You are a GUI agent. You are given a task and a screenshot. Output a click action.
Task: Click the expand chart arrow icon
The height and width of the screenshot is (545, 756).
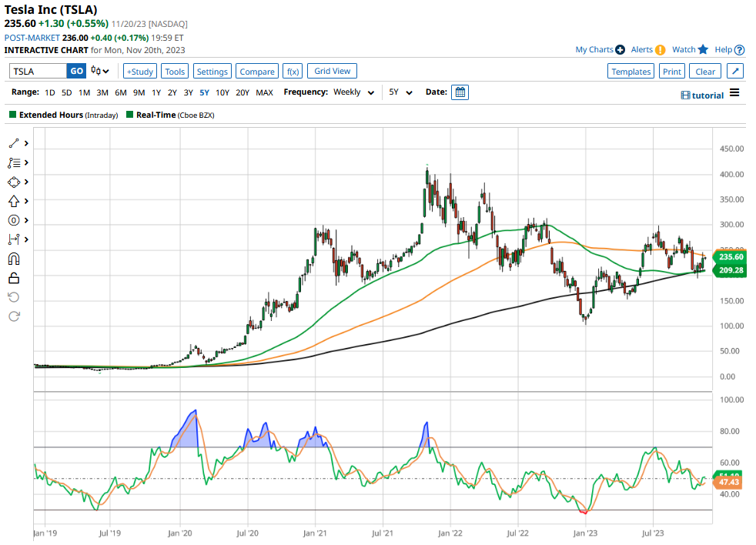pos(735,72)
